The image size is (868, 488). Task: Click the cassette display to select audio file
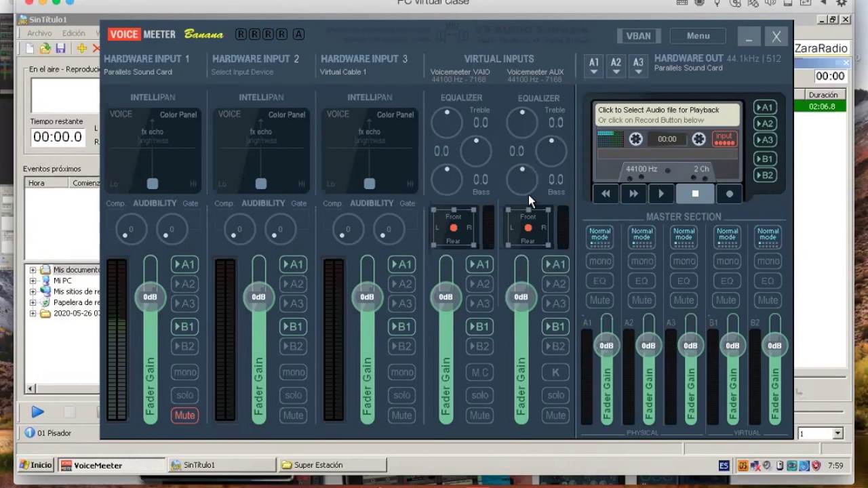coord(667,115)
